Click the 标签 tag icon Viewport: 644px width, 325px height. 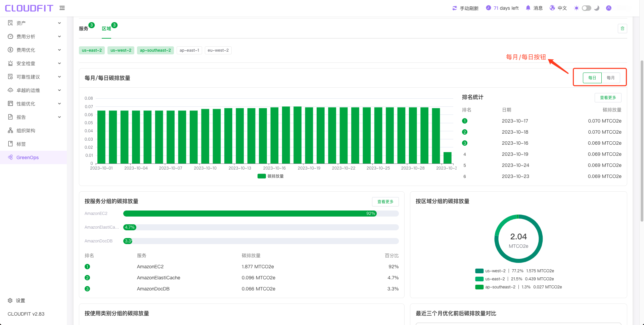pyautogui.click(x=10, y=144)
